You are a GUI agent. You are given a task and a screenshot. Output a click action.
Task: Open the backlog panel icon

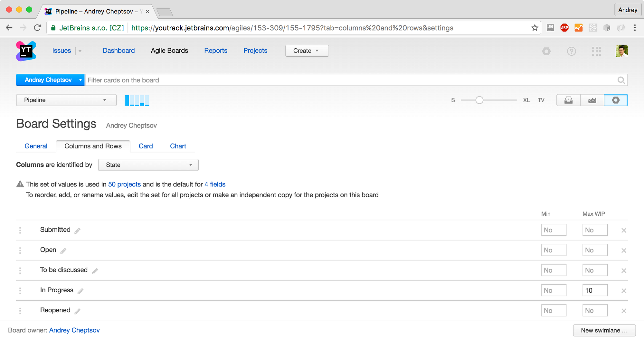pos(568,100)
